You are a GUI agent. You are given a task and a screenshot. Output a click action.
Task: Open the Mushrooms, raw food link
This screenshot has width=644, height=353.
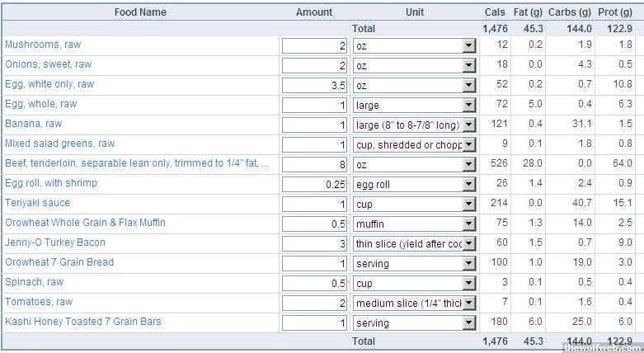43,45
